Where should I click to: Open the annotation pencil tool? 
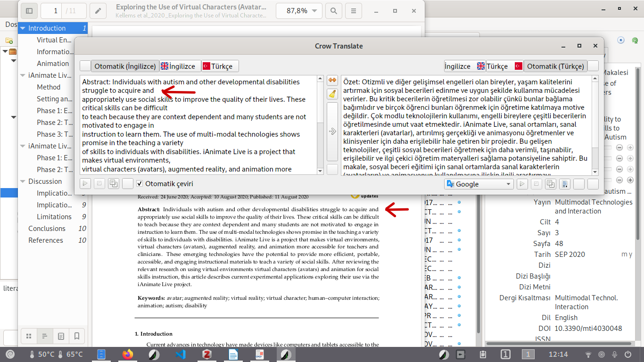pyautogui.click(x=98, y=11)
